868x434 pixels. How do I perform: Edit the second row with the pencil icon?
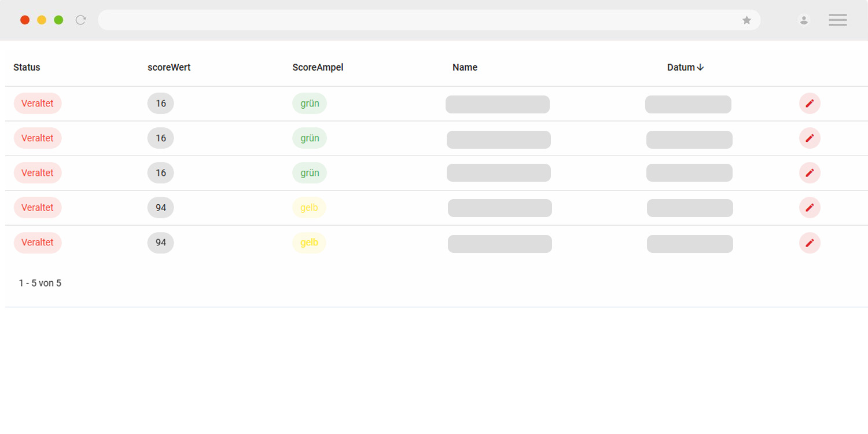pyautogui.click(x=810, y=138)
